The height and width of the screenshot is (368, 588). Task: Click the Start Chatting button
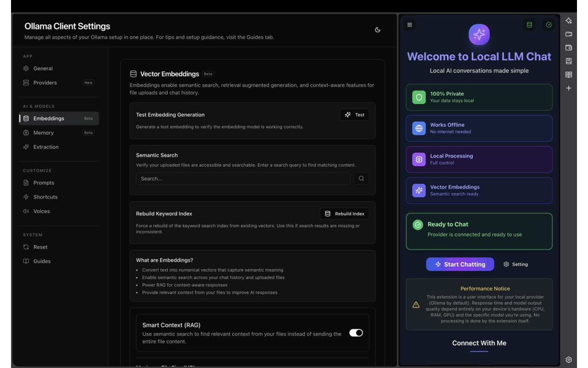coord(460,264)
